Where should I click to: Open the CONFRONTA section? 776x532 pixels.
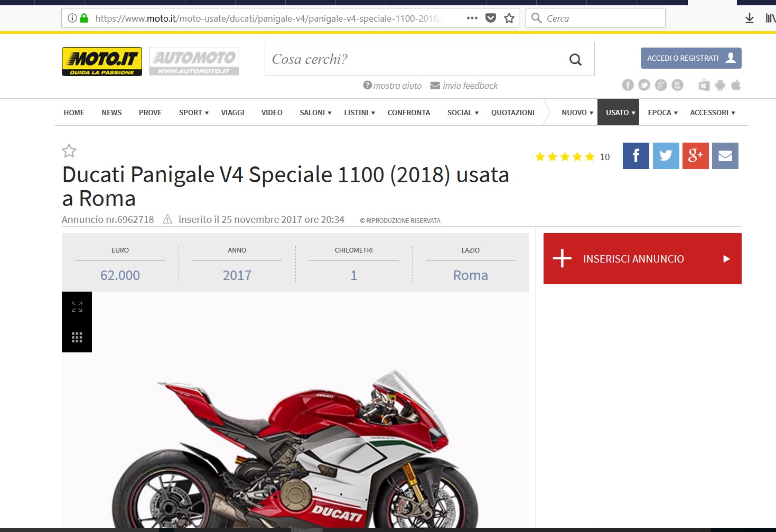409,113
